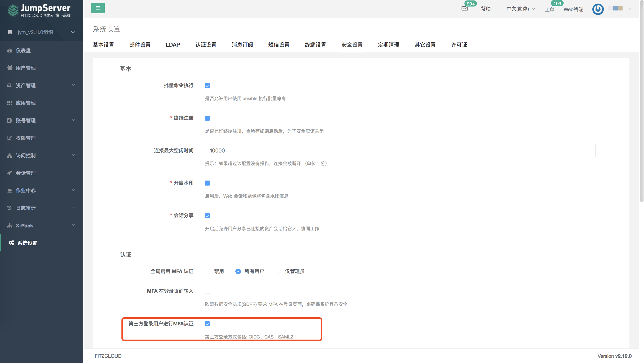
Task: Click the 用户管理 users icon
Action: click(x=10, y=68)
